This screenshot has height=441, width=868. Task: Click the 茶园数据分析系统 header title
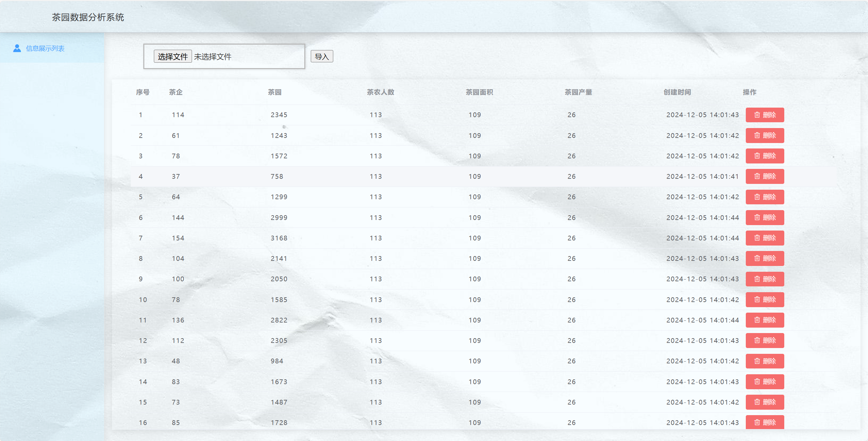click(88, 17)
